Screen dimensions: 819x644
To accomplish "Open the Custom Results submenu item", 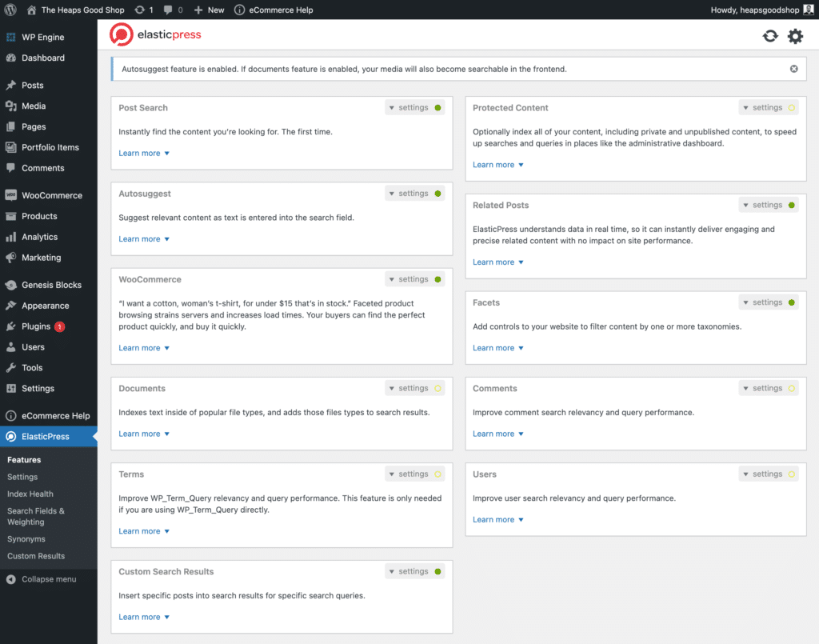I will (36, 556).
